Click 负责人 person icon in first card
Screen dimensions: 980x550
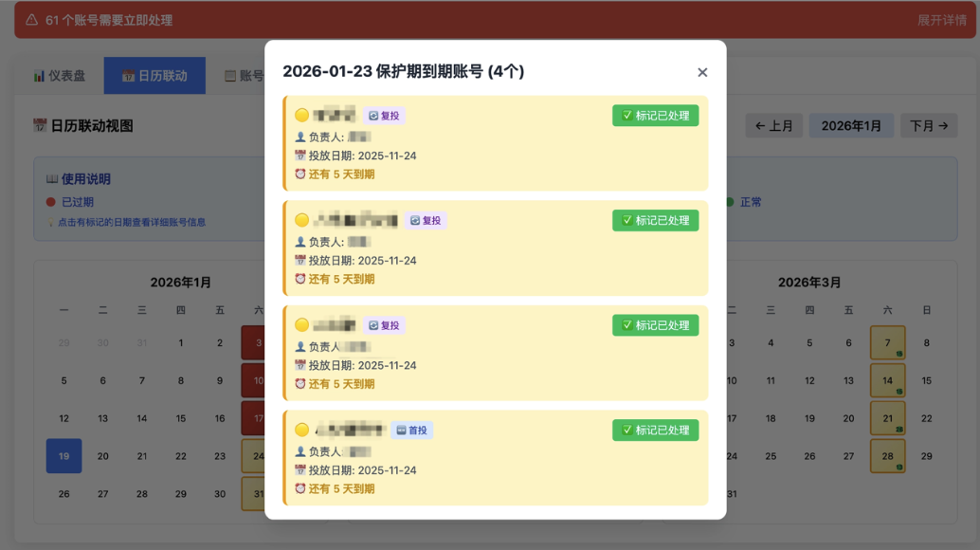point(299,137)
